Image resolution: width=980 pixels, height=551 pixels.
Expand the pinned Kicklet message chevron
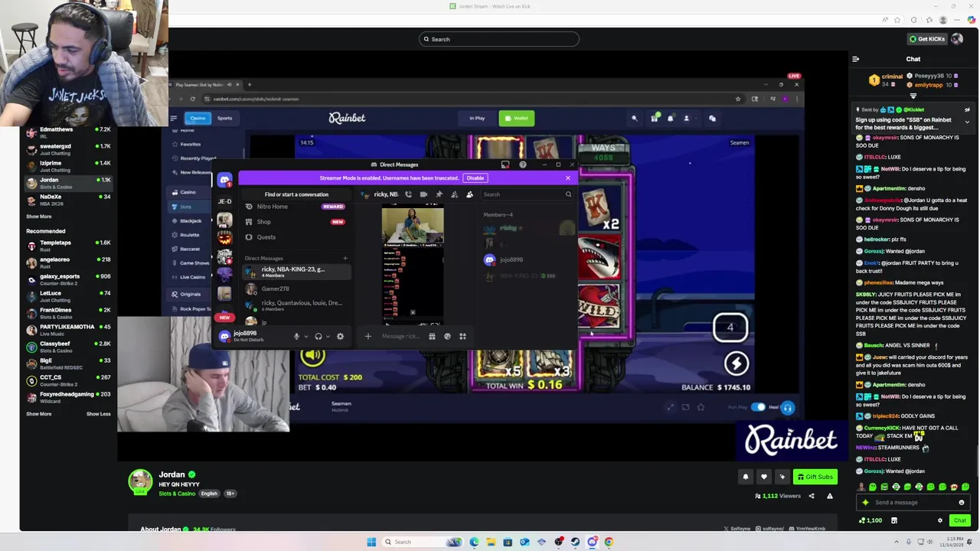967,122
